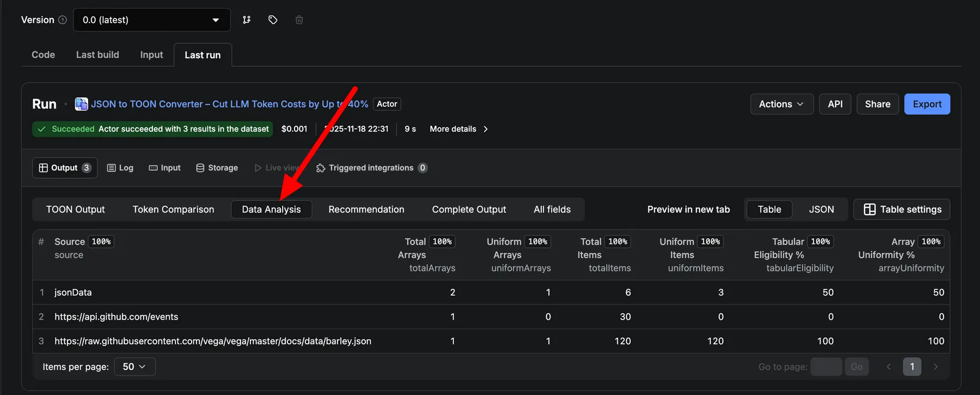
Task: Click the Version help question mark icon
Action: (63, 20)
